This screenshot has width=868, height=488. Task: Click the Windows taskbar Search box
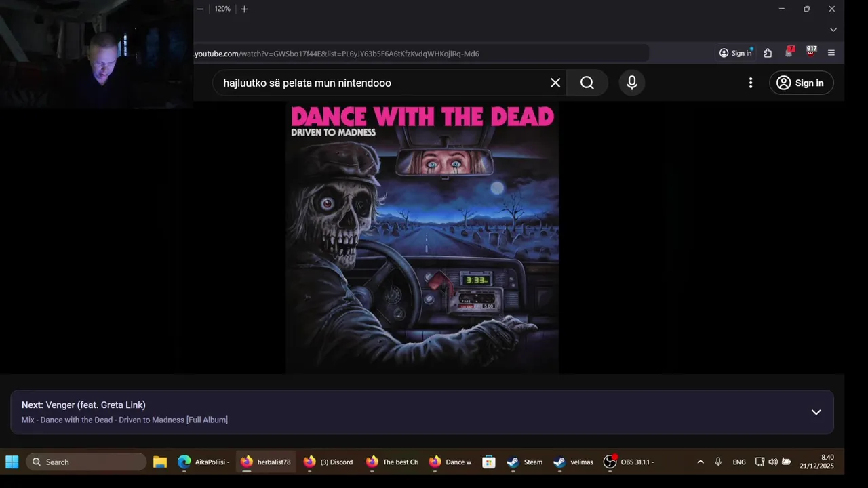point(86,462)
